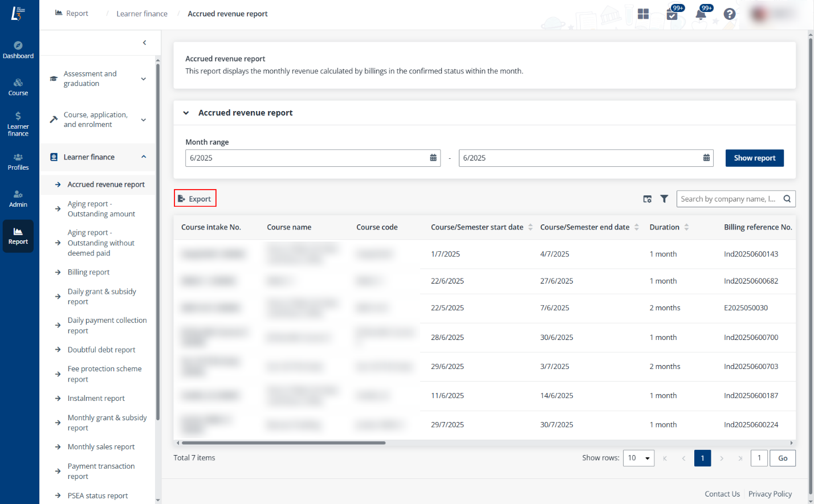Click the filter funnel icon above table
This screenshot has width=814, height=504.
coord(664,199)
